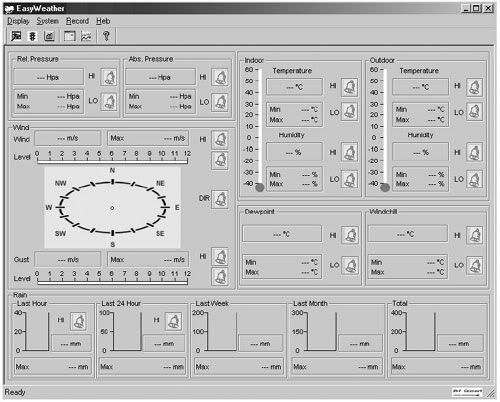Viewport: 500px width, 402px height.
Task: Click Wind speed HI alarm bell
Action: pyautogui.click(x=220, y=139)
